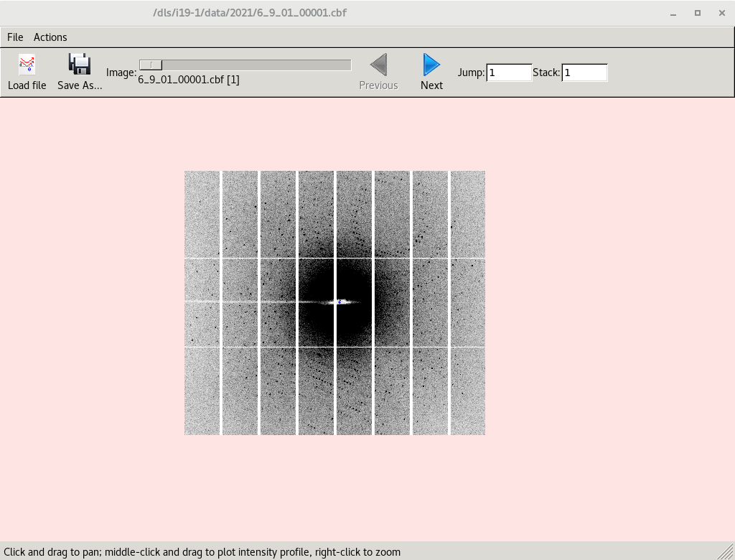Click the Save As... button text

pos(79,85)
